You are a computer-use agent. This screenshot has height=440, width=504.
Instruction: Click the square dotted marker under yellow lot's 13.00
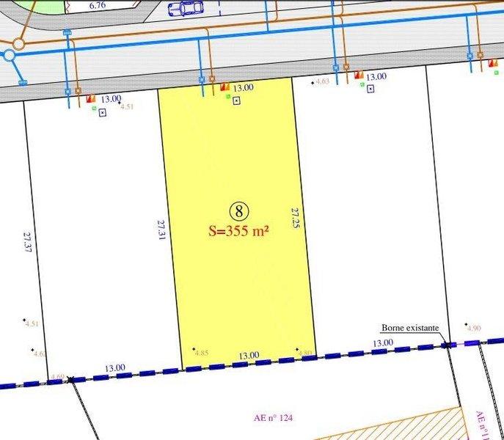pos(236,100)
